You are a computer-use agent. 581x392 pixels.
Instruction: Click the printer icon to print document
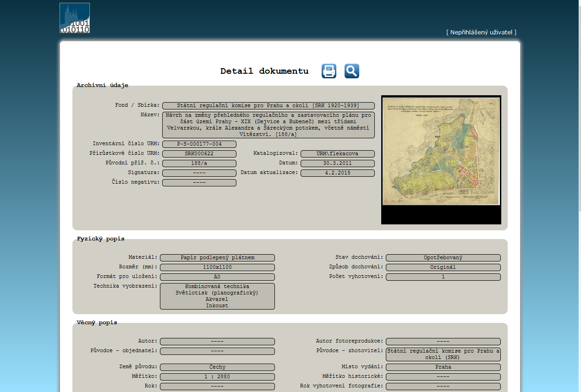click(x=329, y=71)
